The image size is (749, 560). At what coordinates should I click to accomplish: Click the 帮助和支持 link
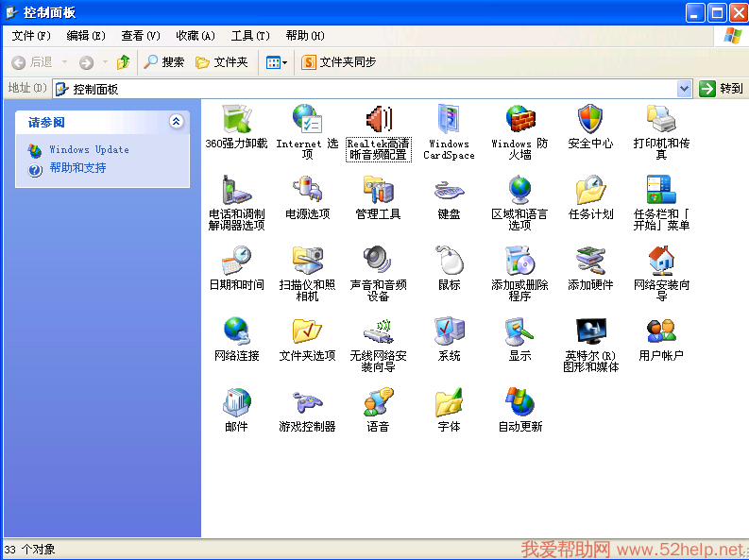coord(77,168)
